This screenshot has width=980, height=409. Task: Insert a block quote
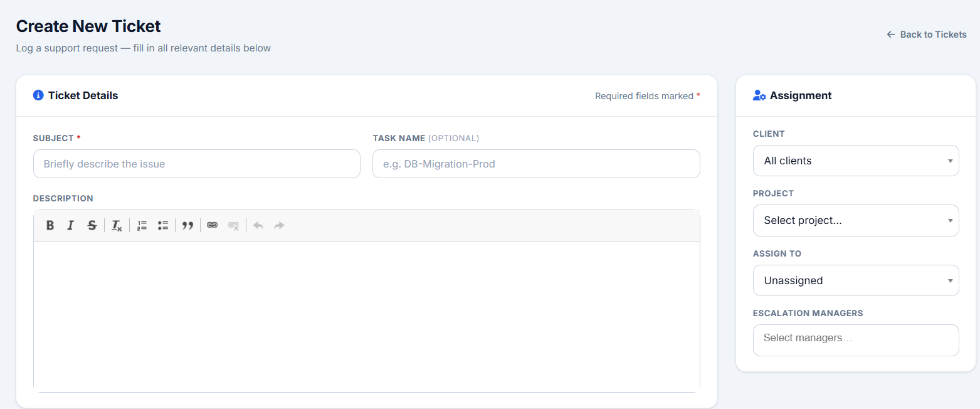click(187, 225)
